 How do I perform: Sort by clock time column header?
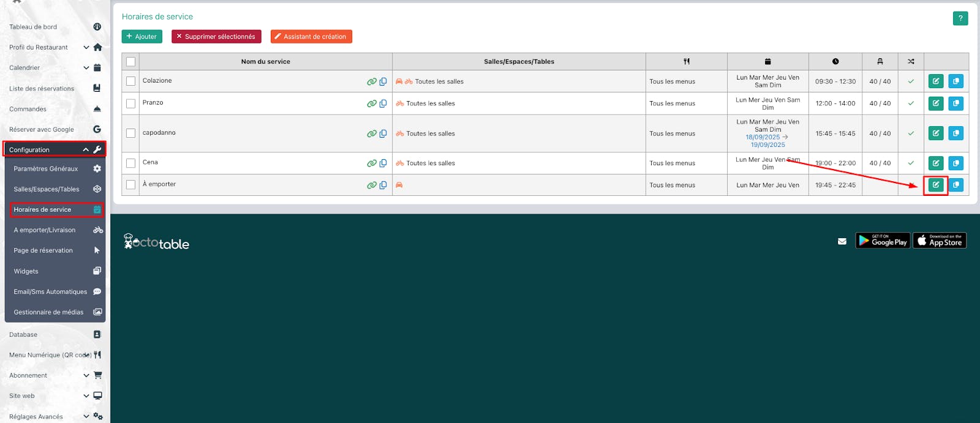(835, 61)
